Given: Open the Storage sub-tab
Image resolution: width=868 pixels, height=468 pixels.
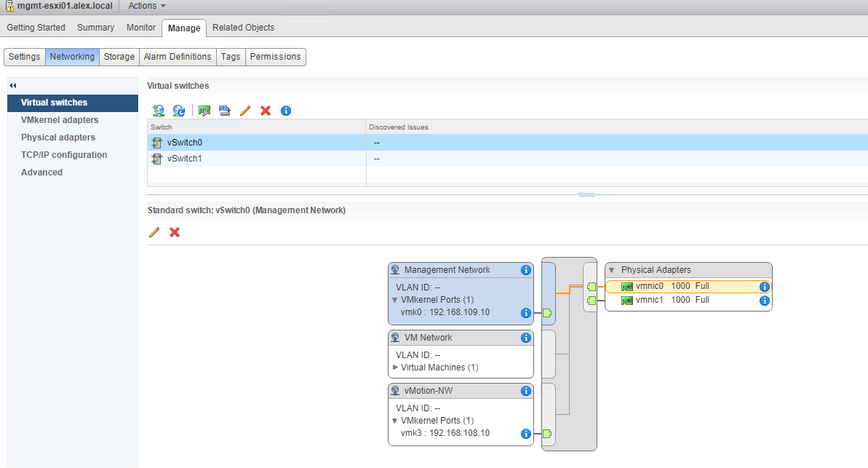Looking at the screenshot, I should [x=119, y=57].
